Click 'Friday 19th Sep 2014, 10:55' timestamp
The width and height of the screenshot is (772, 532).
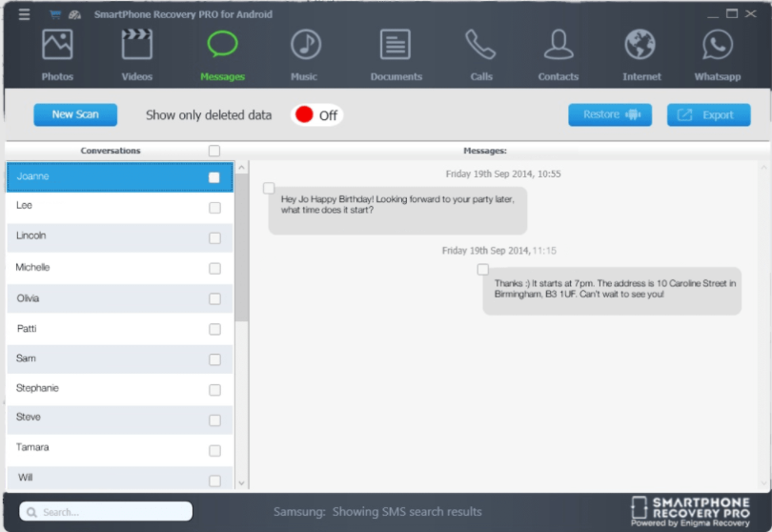click(x=503, y=174)
